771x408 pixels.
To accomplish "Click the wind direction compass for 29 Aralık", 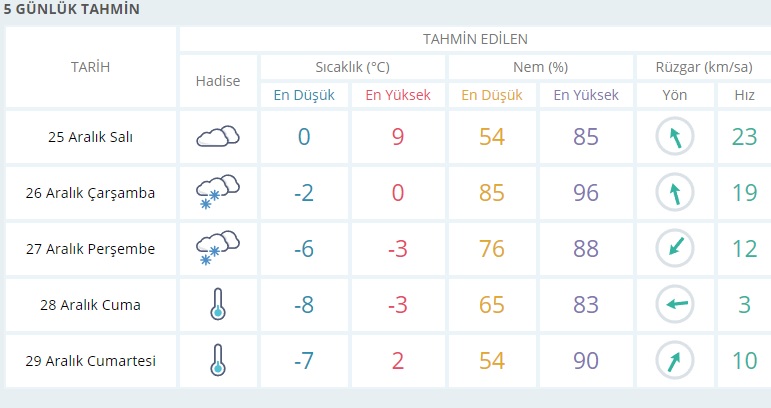I will click(x=675, y=361).
